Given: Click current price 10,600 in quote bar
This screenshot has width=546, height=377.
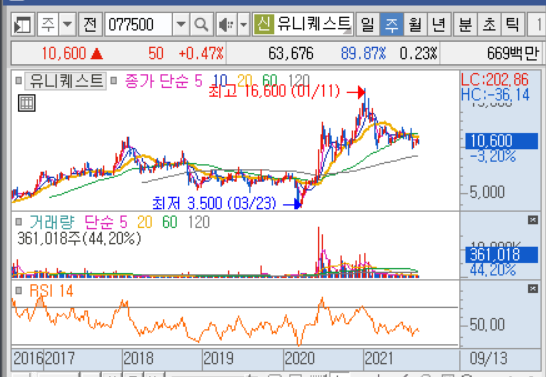Looking at the screenshot, I should click(x=64, y=53).
